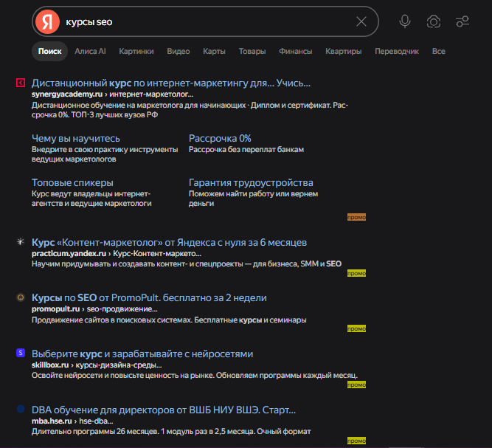Click the practicum.yandex.ru star favicon
This screenshot has height=448, width=492.
tap(21, 241)
